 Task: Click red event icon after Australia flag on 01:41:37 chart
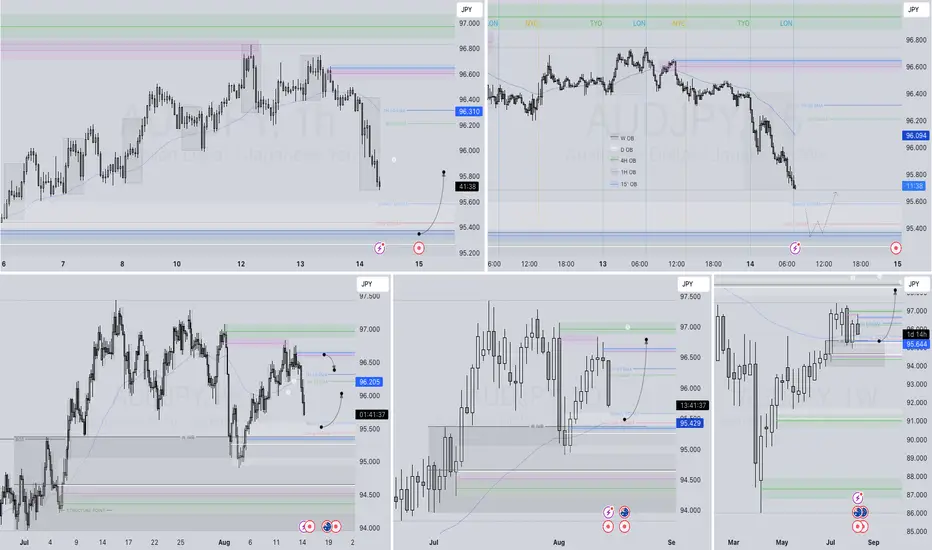click(336, 526)
